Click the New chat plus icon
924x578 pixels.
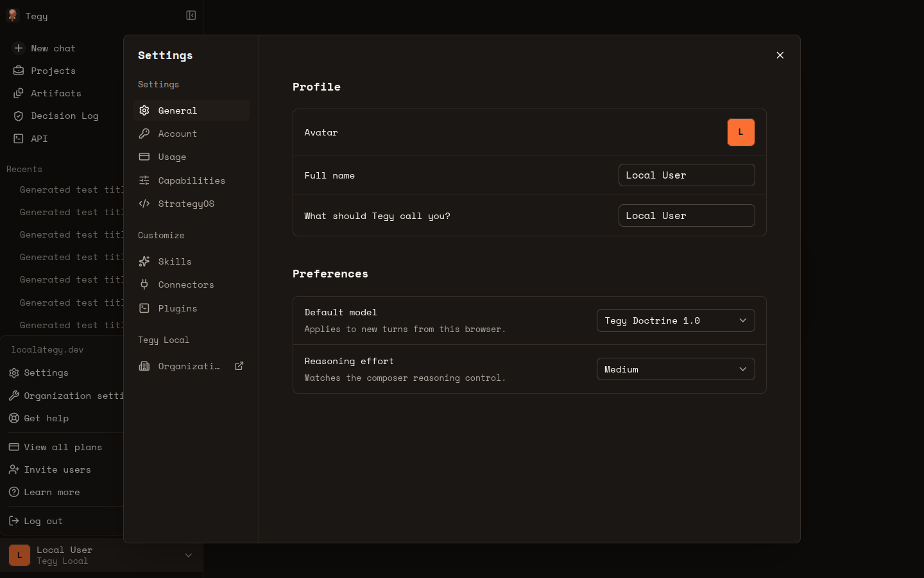pyautogui.click(x=19, y=48)
